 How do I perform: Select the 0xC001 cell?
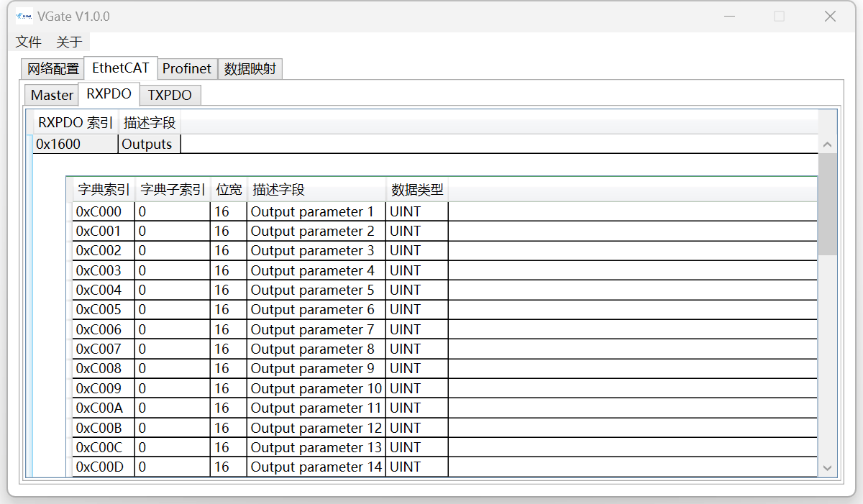coord(104,231)
